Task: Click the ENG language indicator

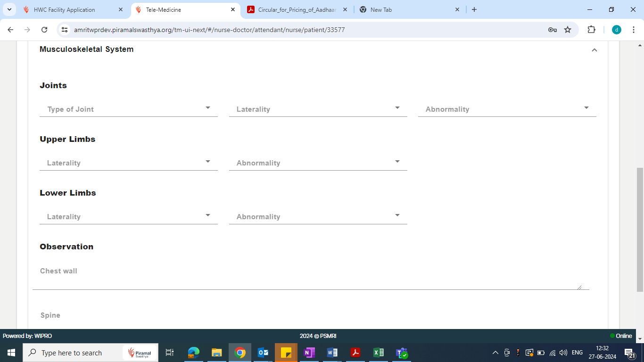Action: pyautogui.click(x=577, y=353)
